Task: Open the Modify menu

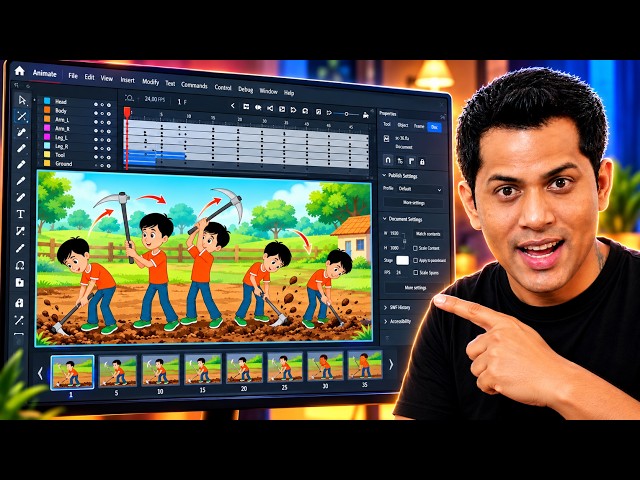Action: (150, 82)
